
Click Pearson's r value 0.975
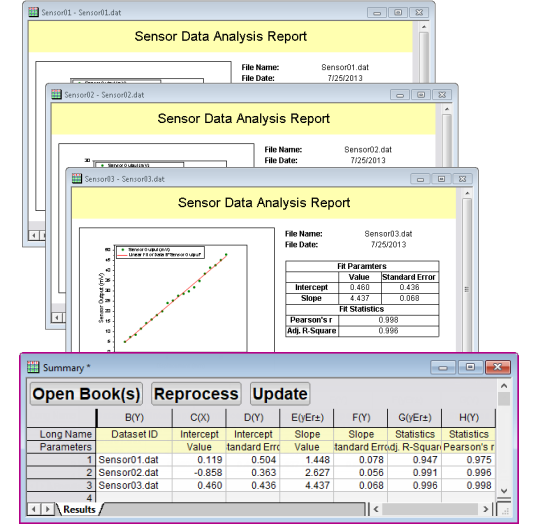point(469,460)
